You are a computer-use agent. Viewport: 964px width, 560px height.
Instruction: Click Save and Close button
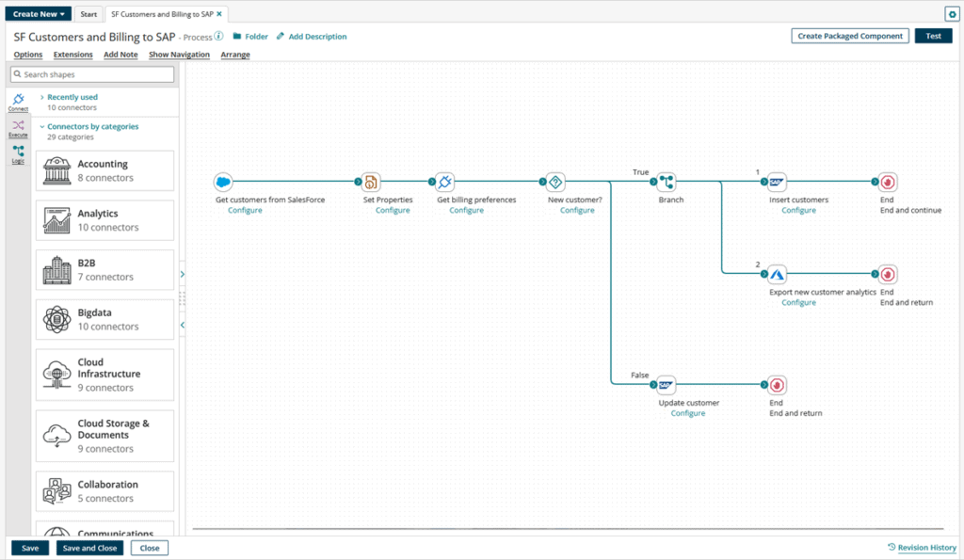89,548
